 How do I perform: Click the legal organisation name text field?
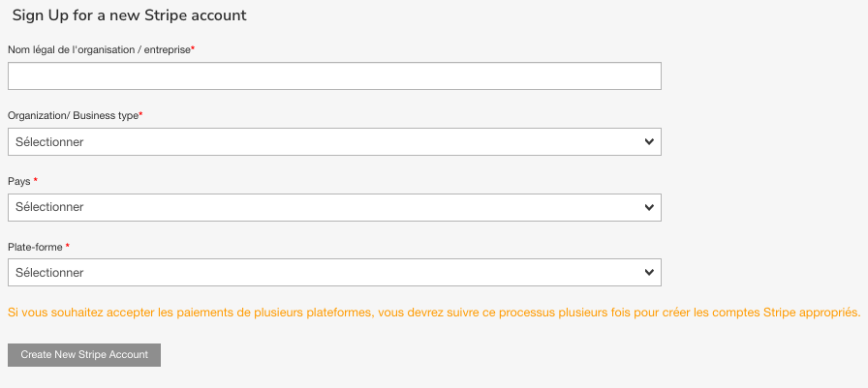click(334, 76)
